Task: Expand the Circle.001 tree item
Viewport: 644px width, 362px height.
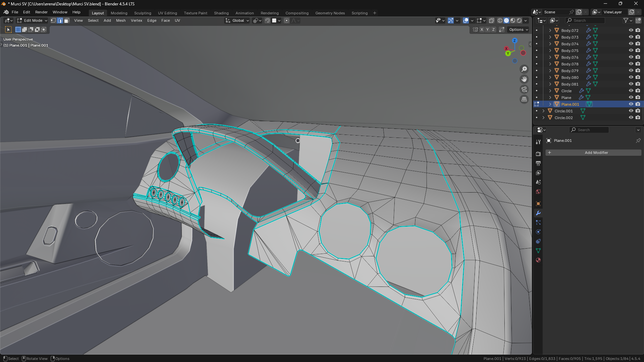Action: [543, 111]
